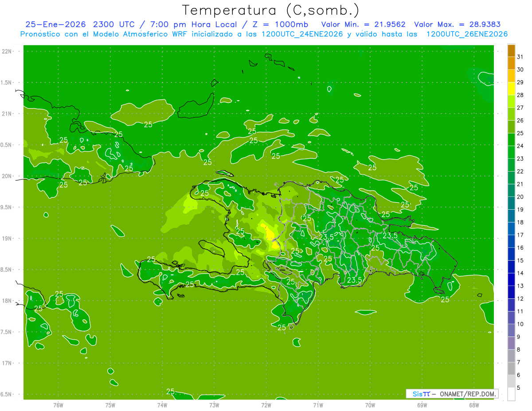Click the 70W longitude axis label
The image size is (532, 411).
370,405
